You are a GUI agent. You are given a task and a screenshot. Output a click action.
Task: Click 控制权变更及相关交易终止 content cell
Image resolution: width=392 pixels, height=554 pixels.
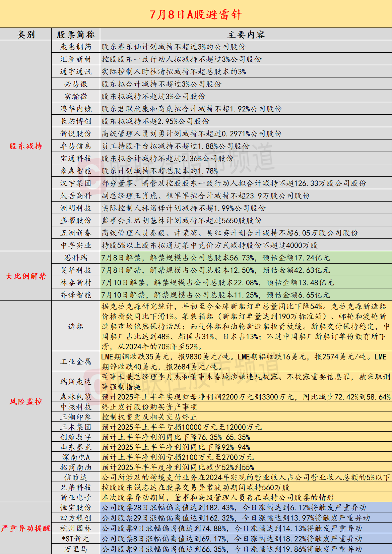246,417
